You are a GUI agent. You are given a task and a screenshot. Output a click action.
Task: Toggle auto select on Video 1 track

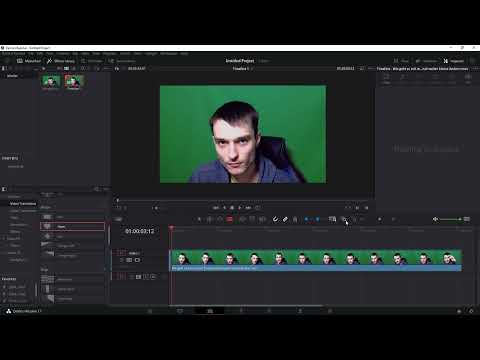coord(129,260)
